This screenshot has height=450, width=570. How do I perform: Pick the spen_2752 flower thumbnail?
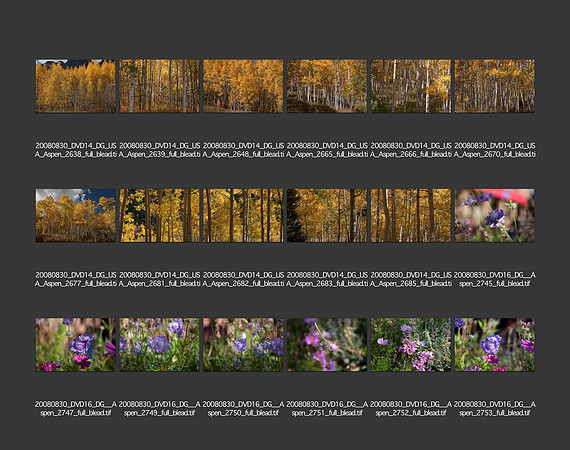pyautogui.click(x=411, y=345)
